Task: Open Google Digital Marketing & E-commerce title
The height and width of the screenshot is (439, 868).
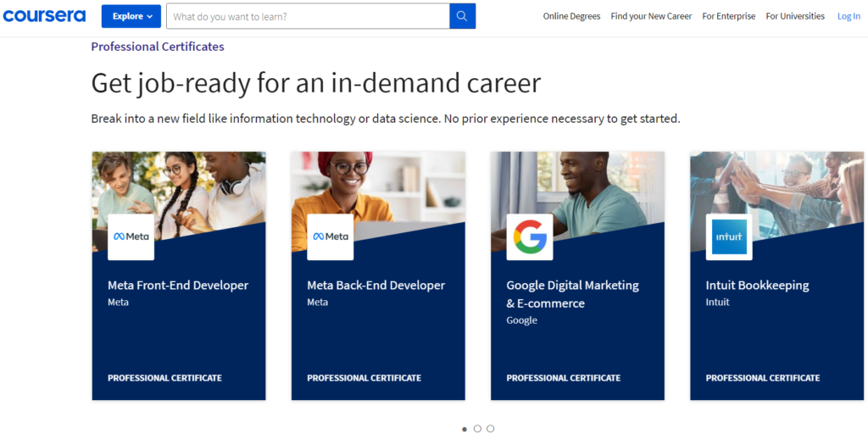Action: 572,294
